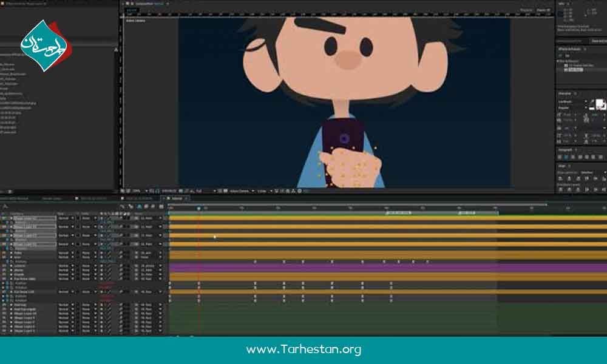This screenshot has height=364, width=607.
Task: Click the fill color swatch in the Character panel
Action: (x=599, y=103)
